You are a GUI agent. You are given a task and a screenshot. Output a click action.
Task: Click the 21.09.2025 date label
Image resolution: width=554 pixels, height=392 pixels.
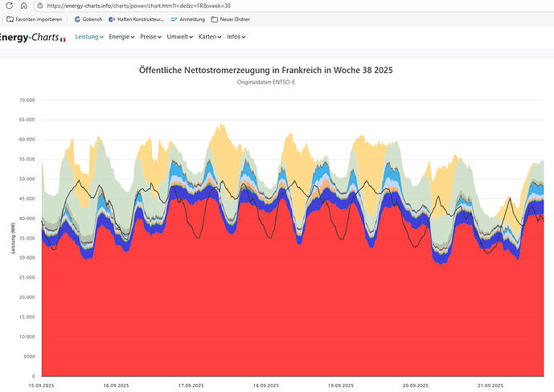(x=490, y=386)
